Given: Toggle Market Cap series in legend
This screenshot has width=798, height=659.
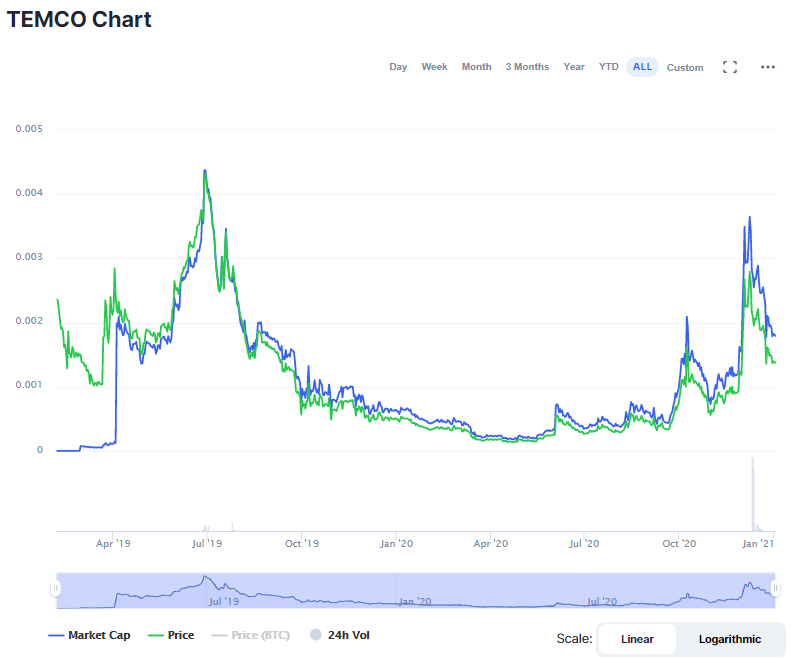Looking at the screenshot, I should pos(89,635).
